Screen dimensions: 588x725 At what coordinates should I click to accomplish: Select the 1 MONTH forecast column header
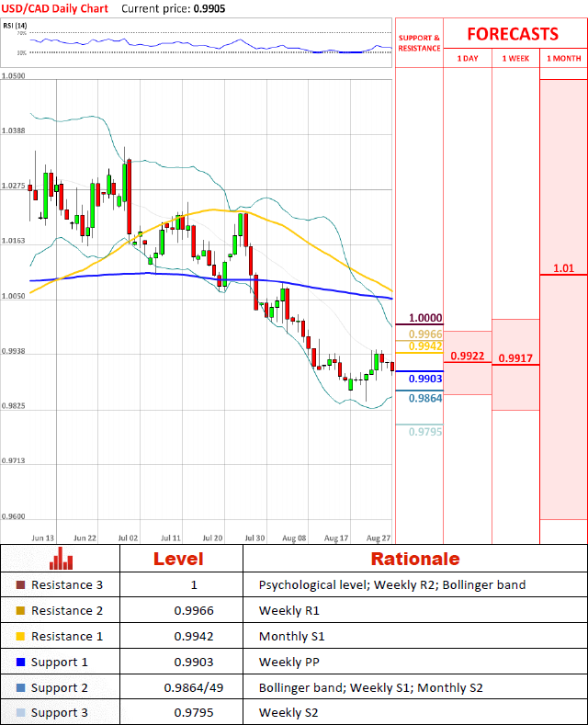point(563,59)
